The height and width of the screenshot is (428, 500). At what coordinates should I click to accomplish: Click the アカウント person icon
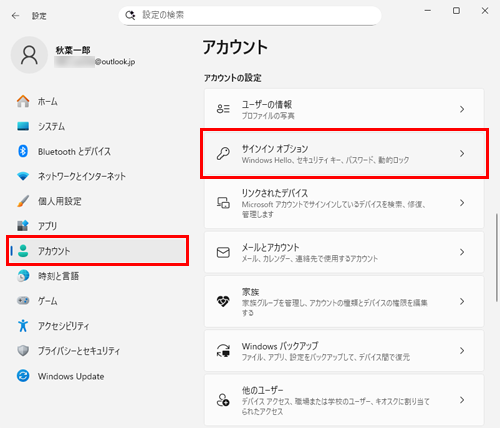tap(23, 251)
